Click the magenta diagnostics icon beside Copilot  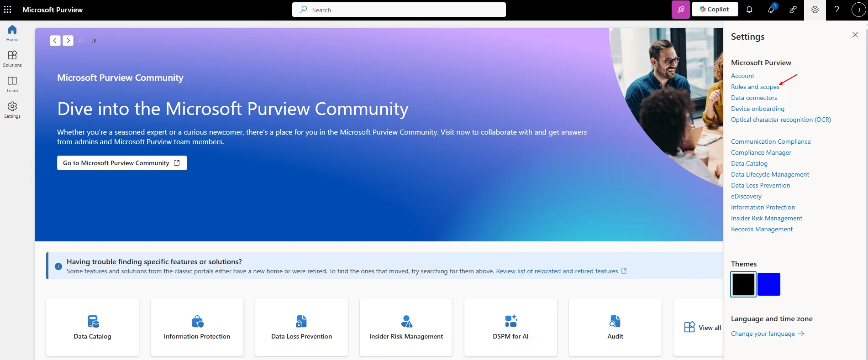(680, 10)
